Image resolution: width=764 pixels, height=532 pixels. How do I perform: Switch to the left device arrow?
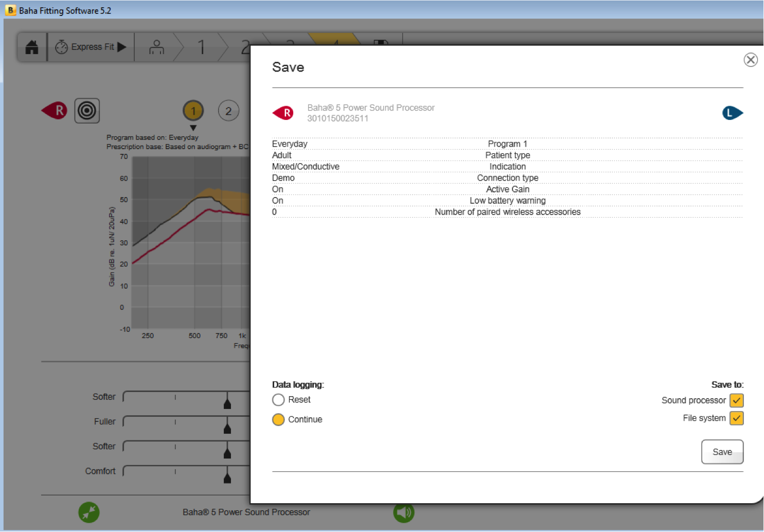pos(733,113)
